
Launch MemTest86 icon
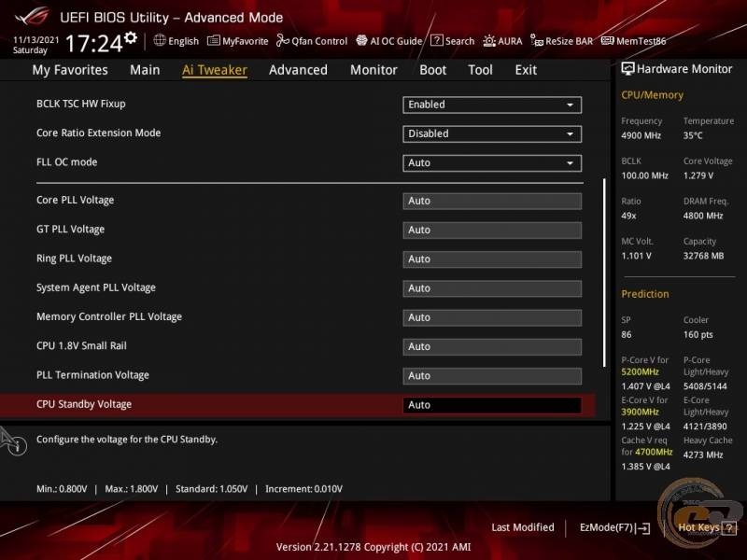tap(608, 41)
